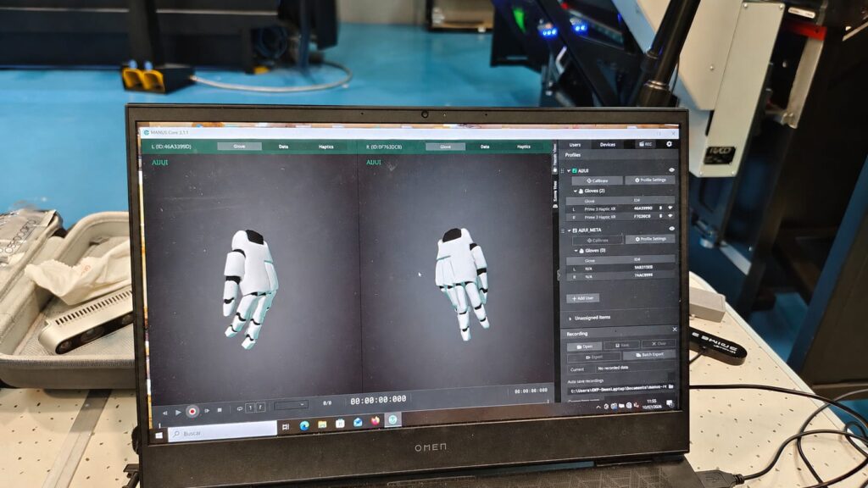Open Microsoft Edge from the taskbar
The height and width of the screenshot is (488, 868).
point(304,425)
